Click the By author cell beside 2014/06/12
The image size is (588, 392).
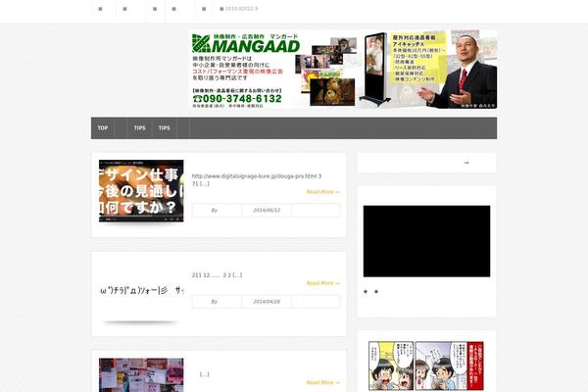click(217, 210)
